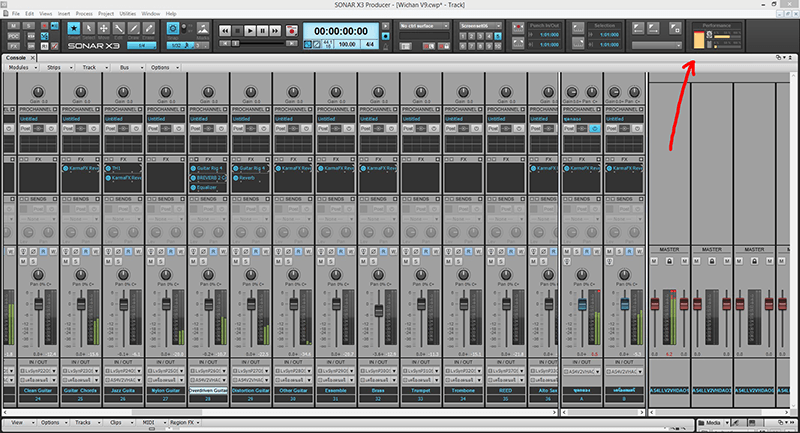Toggle the loop icon under Punch button

coord(518,43)
